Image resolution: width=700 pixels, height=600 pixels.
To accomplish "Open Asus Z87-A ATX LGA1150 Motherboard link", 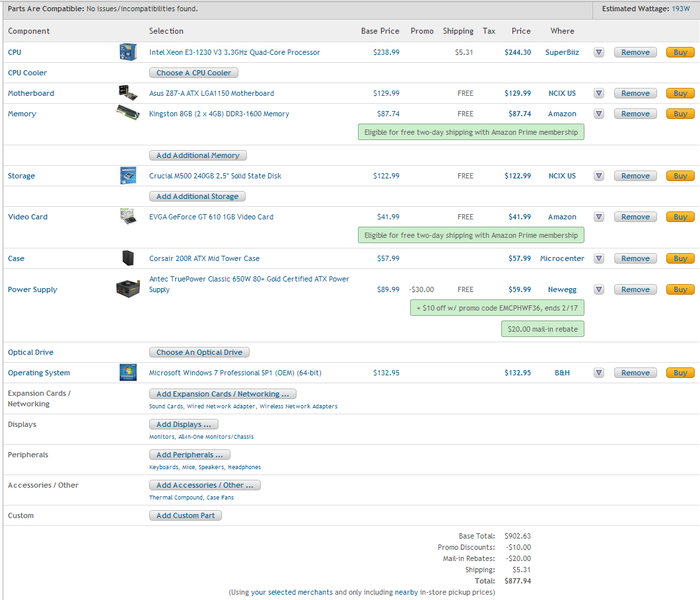I will tap(211, 93).
